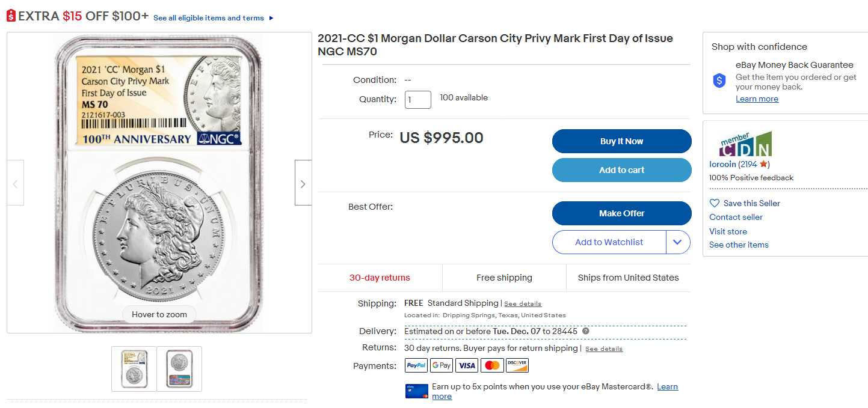Select the coin reverse thumbnail image

tap(179, 369)
